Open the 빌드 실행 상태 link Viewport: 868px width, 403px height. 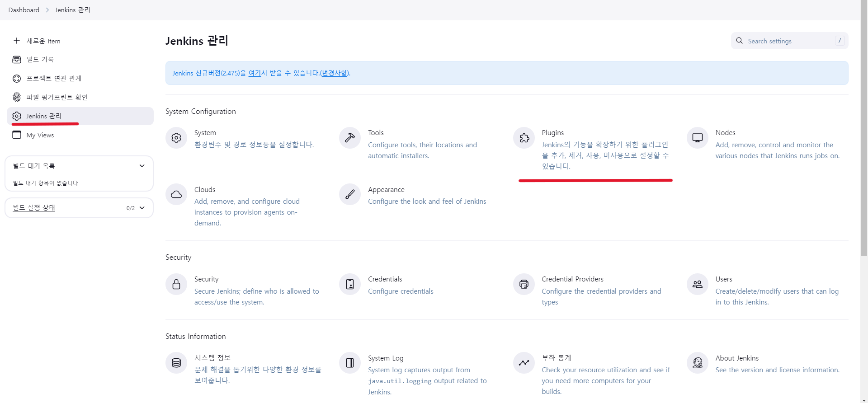point(34,208)
